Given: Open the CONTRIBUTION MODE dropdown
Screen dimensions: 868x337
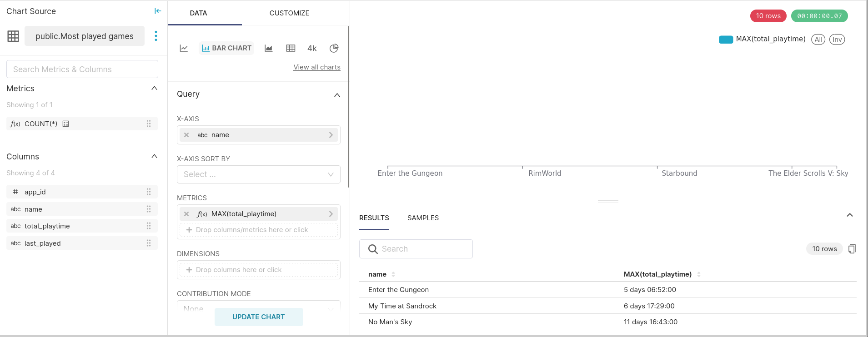Looking at the screenshot, I should tap(259, 305).
